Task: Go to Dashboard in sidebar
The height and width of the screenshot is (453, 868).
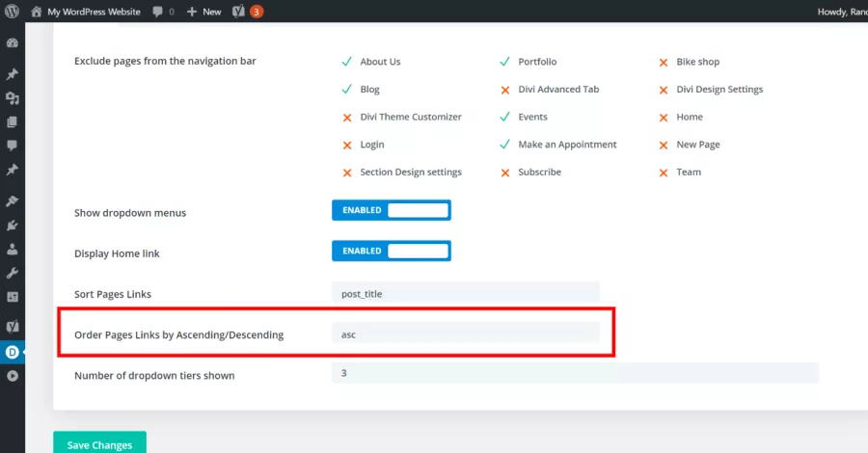Action: pyautogui.click(x=13, y=43)
